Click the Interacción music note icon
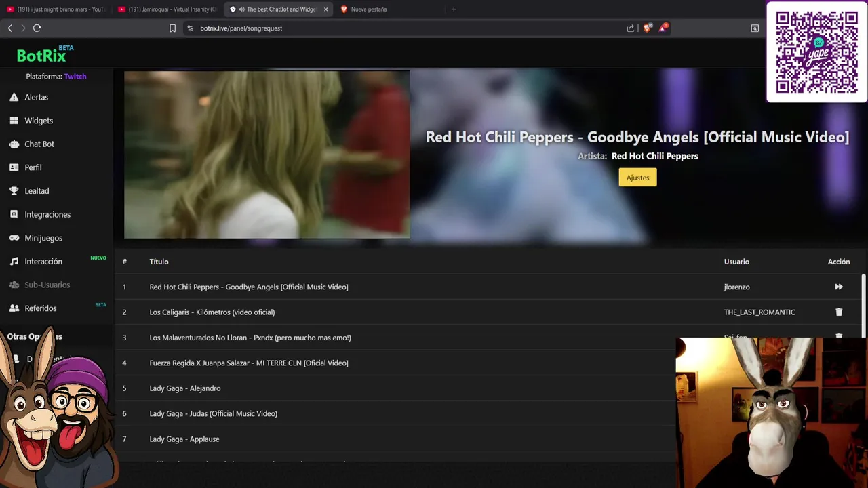 [x=14, y=262]
